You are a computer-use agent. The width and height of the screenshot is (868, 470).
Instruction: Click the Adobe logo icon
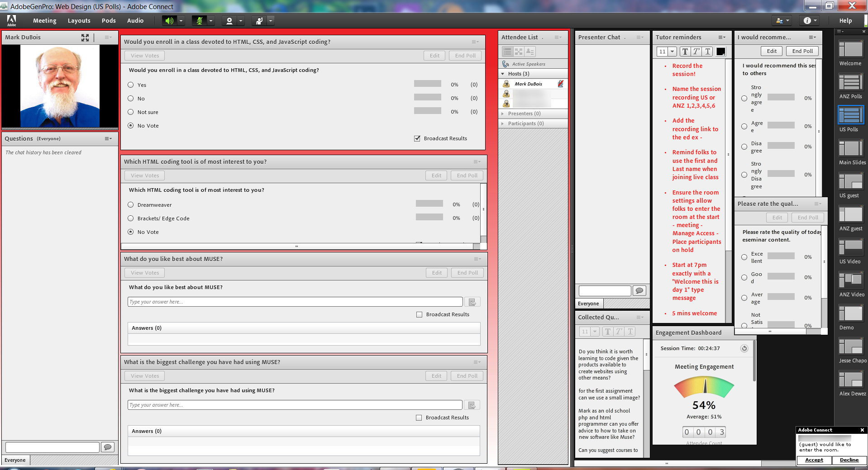tap(11, 20)
